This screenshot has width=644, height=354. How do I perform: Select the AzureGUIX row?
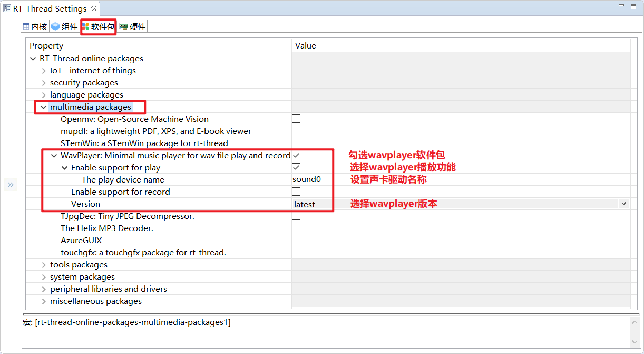point(81,241)
